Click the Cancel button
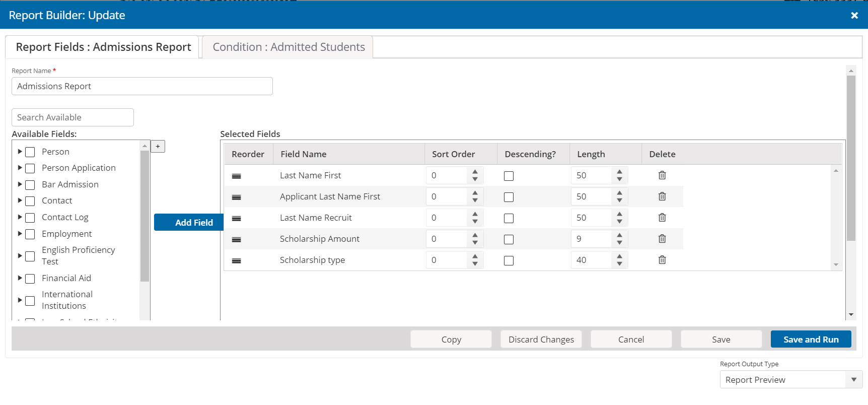Image resolution: width=868 pixels, height=405 pixels. coord(631,339)
